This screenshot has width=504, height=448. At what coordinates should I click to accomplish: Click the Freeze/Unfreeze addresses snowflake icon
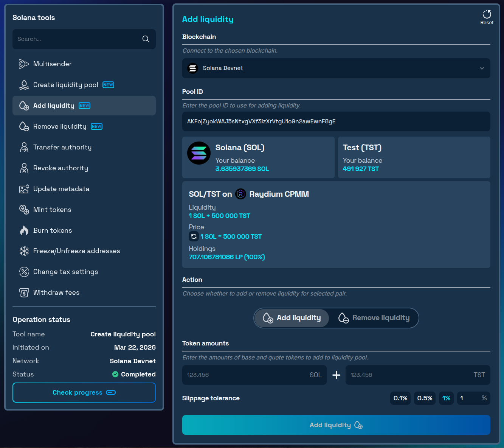click(x=24, y=250)
